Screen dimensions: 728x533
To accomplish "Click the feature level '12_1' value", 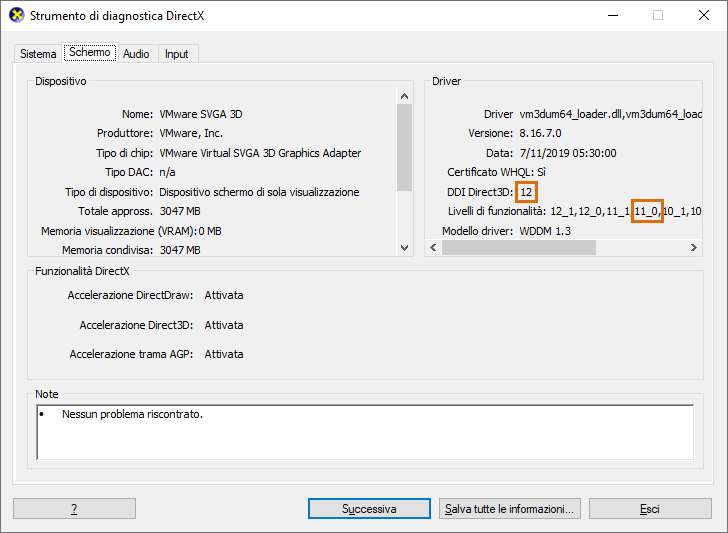I will (x=563, y=212).
